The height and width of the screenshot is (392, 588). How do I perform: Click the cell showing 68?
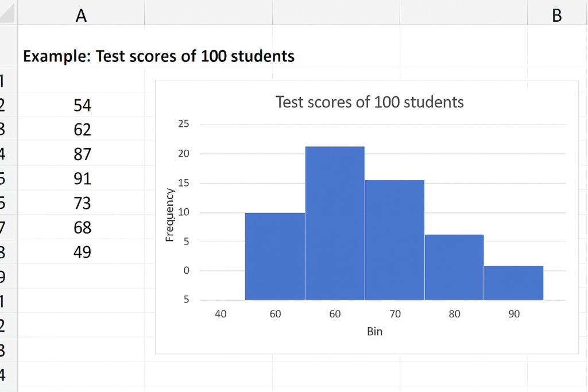[x=82, y=228]
